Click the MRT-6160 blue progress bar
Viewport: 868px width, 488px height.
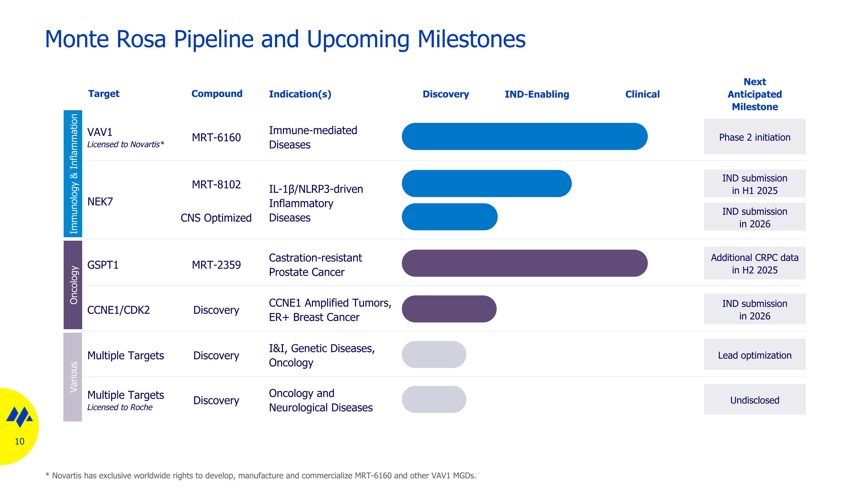tap(524, 137)
